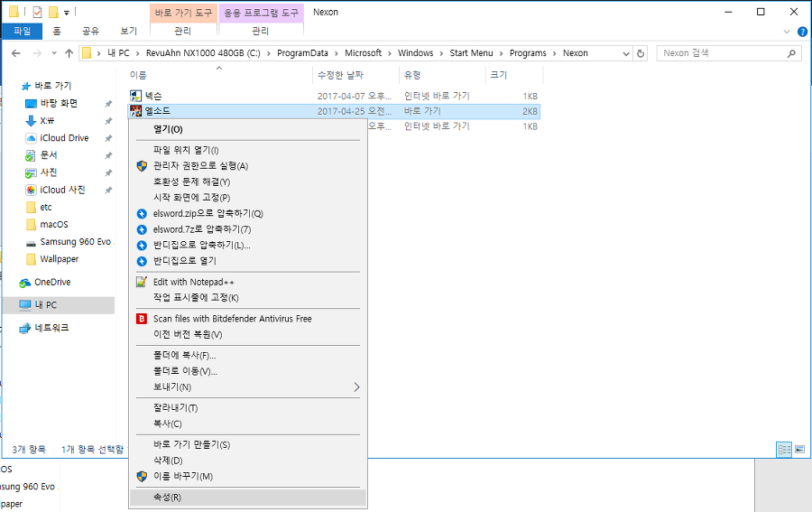Expand the 보내기 submenu arrow
The image size is (812, 512).
click(356, 387)
